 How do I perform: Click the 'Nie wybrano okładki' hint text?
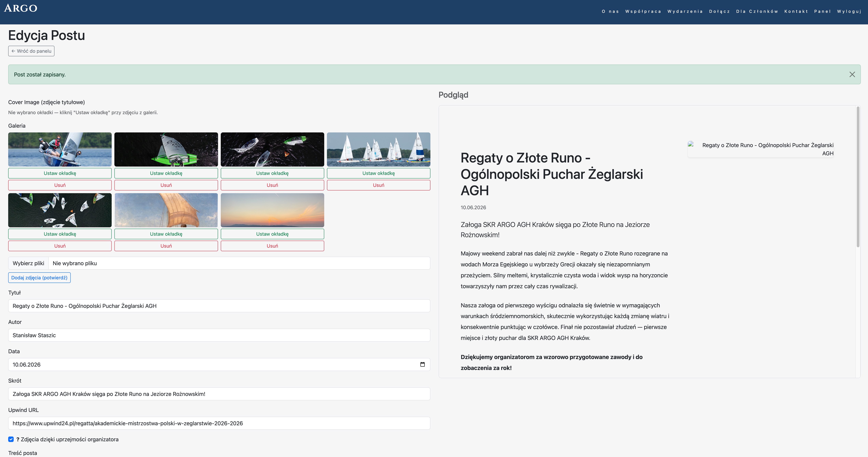(x=83, y=112)
